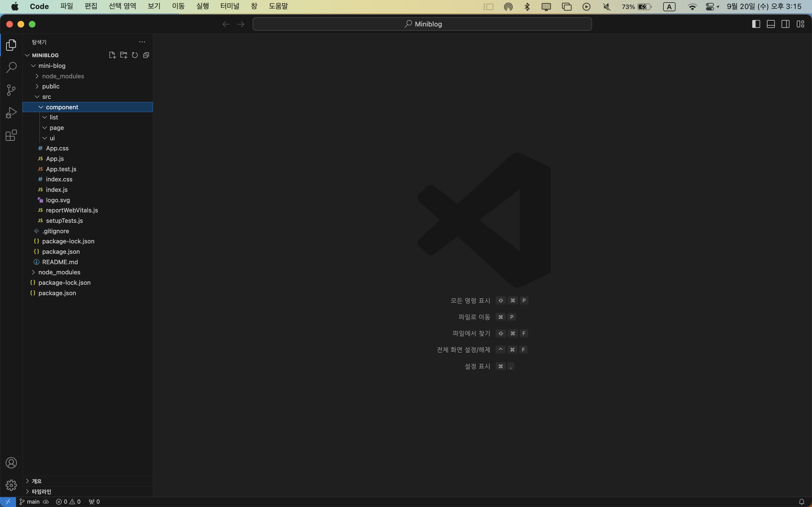
Task: Collapse the src folder
Action: 46,97
